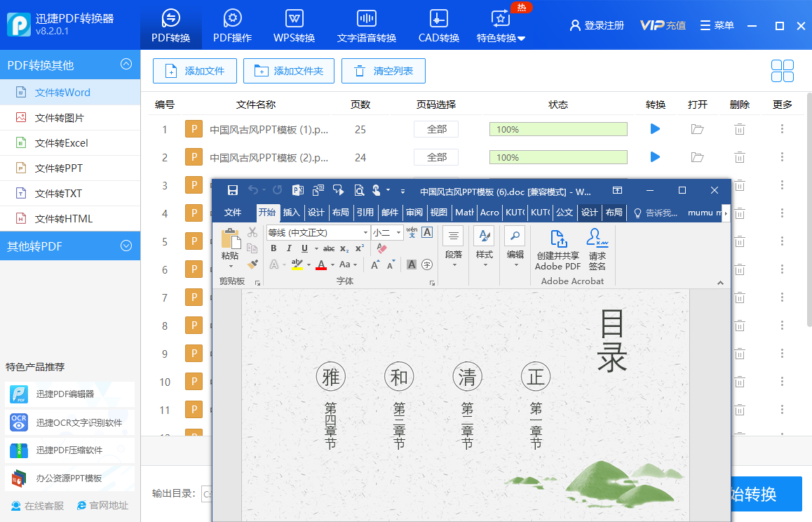
Task: Open more options dots for row 1
Action: 782,128
